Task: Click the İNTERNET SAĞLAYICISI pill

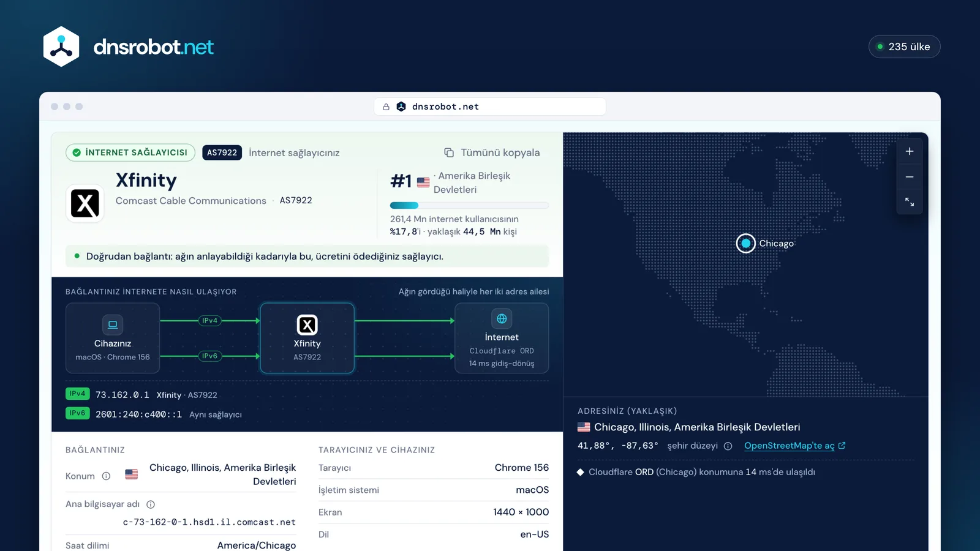Action: point(130,152)
